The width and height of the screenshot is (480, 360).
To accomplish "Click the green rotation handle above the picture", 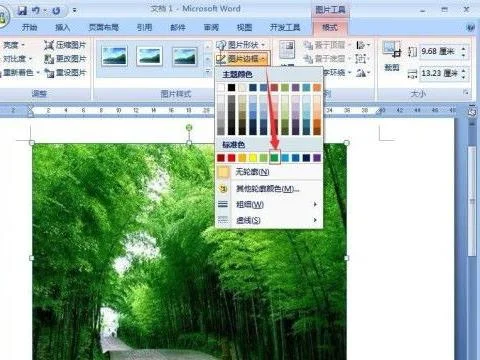I will pos(189,127).
